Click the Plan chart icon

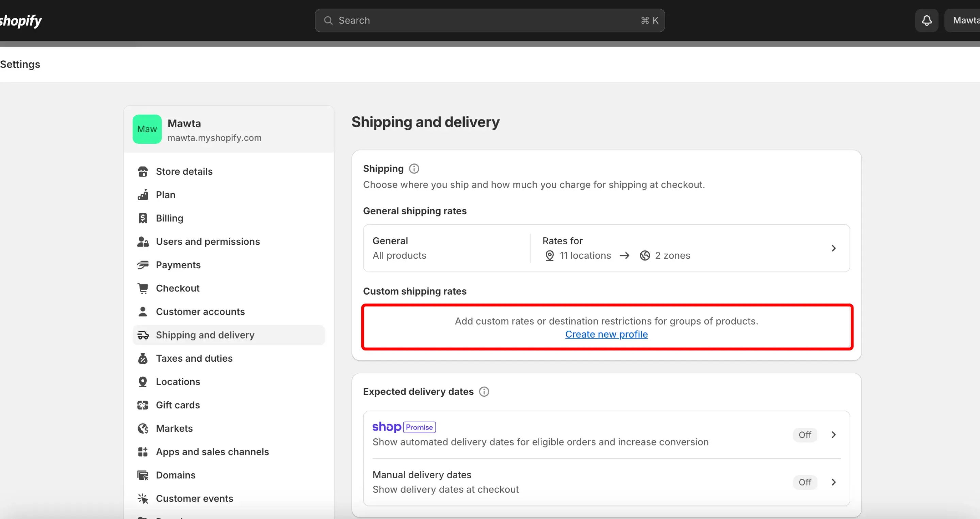point(143,195)
